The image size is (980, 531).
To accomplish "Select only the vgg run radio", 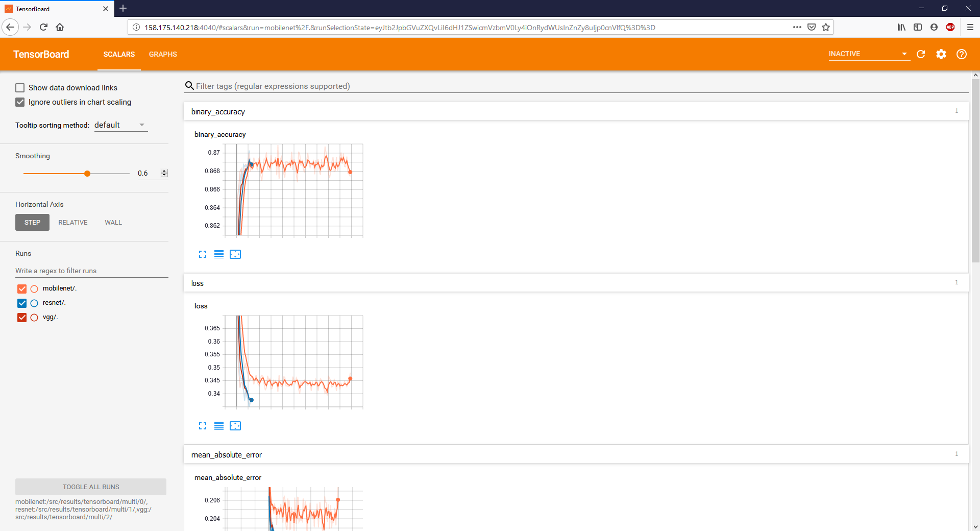I will click(x=34, y=318).
